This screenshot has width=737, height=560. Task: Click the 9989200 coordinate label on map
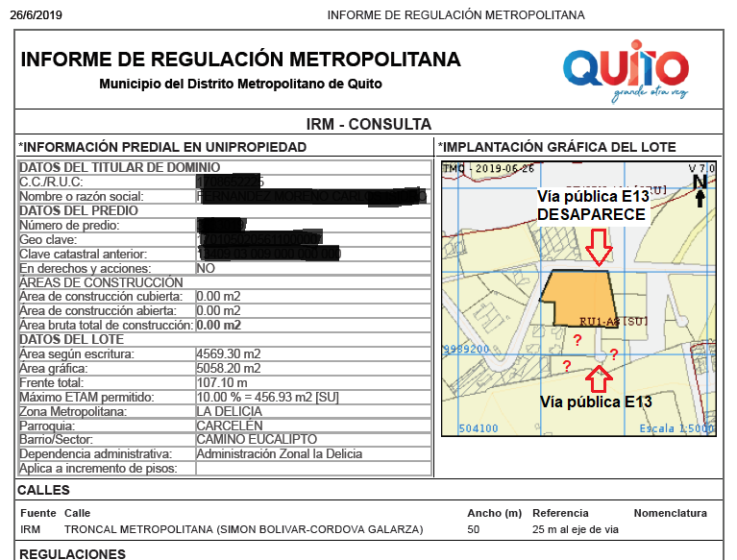point(466,349)
